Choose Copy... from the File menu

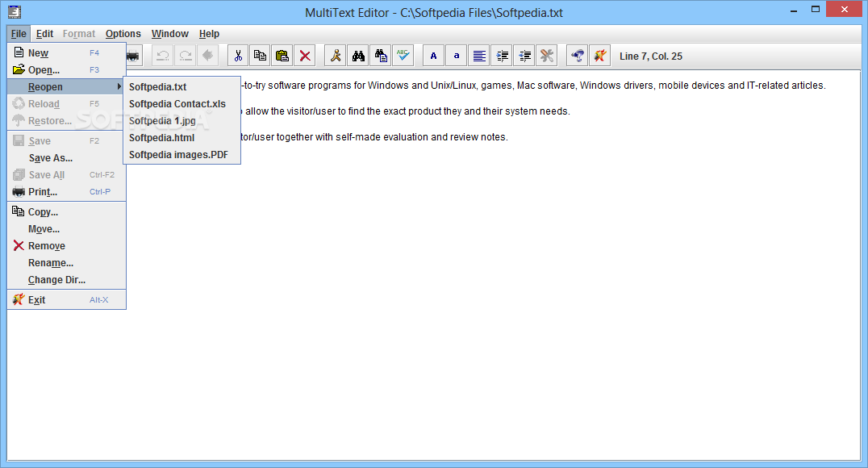pos(66,212)
